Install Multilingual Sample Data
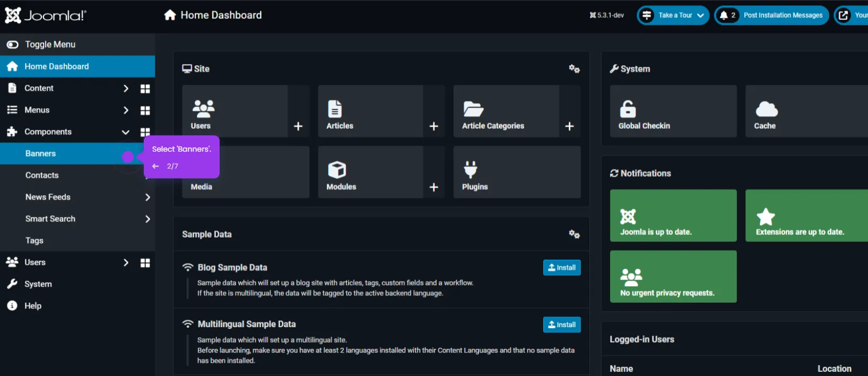This screenshot has height=376, width=868. pos(562,325)
